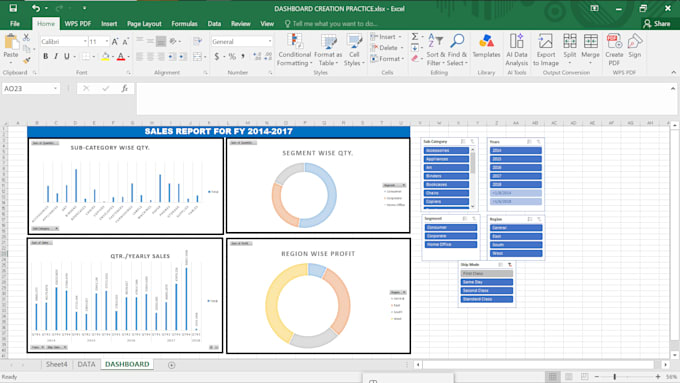Toggle bold formatting
Viewport: 680px width, 383px height.
pyautogui.click(x=46, y=56)
